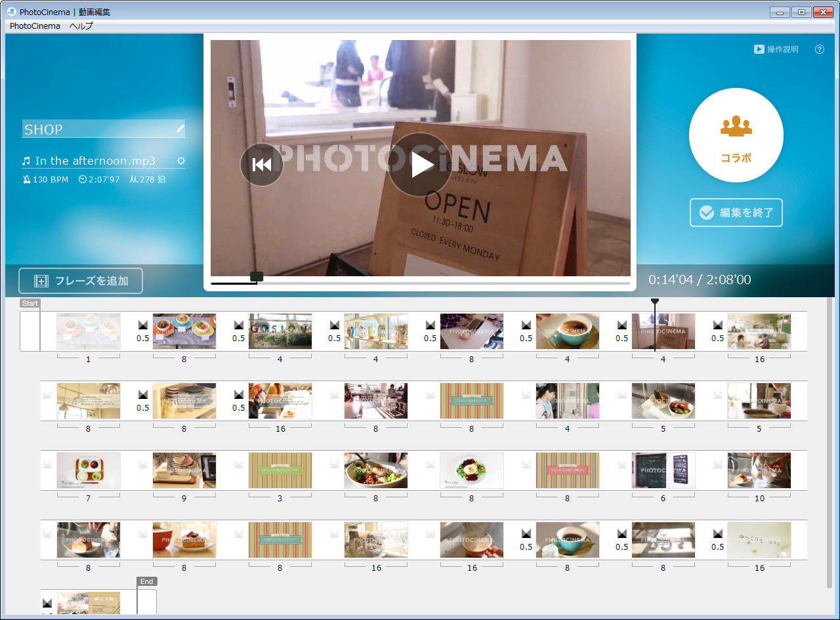
Task: Select the In the afternoon.mp3 music track
Action: [x=95, y=161]
